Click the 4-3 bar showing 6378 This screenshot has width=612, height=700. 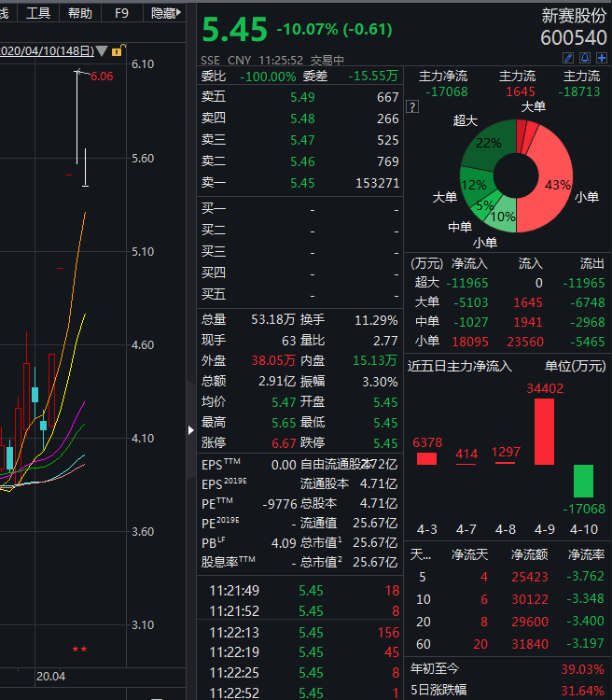(x=426, y=459)
